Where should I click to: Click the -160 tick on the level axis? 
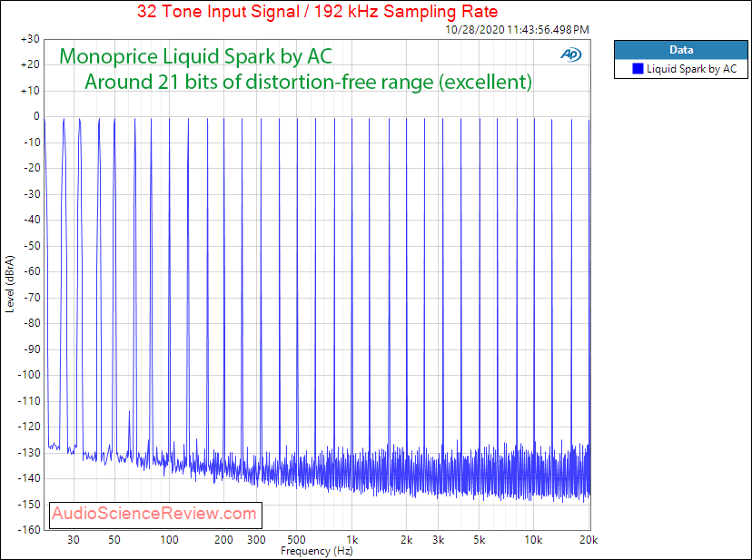click(x=29, y=530)
